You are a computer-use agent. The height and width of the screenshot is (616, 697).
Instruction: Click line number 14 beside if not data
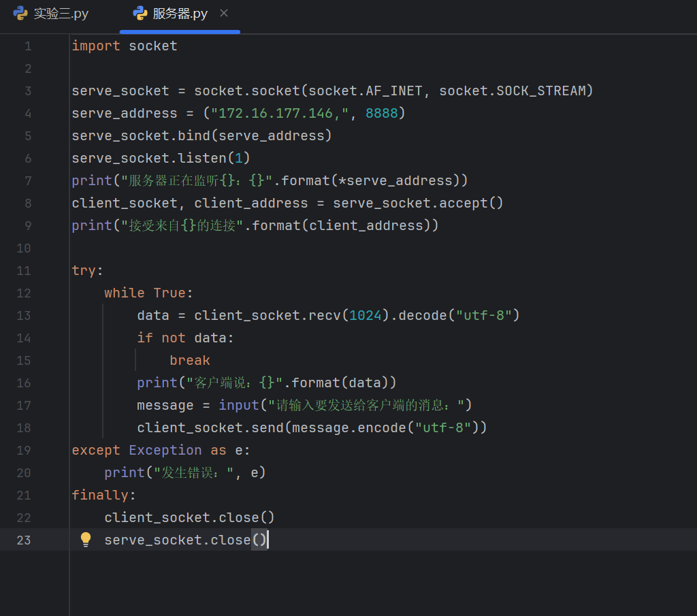point(25,338)
